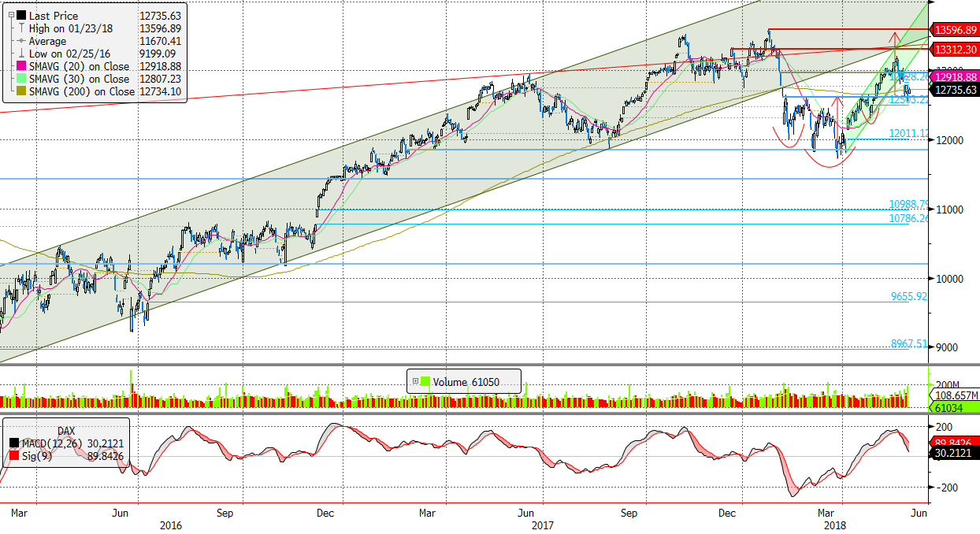Click the Average marker icon in legend
This screenshot has width=980, height=534.
coord(20,41)
